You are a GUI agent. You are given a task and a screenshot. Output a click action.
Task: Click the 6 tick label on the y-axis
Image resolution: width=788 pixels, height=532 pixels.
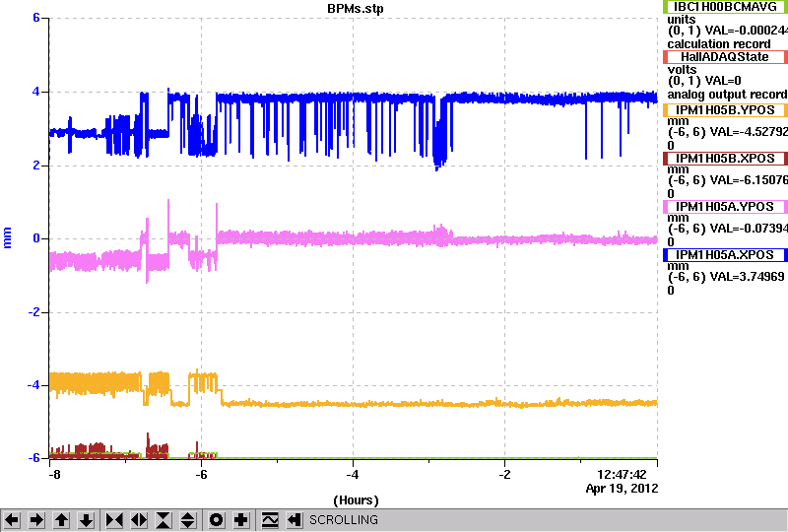point(36,18)
